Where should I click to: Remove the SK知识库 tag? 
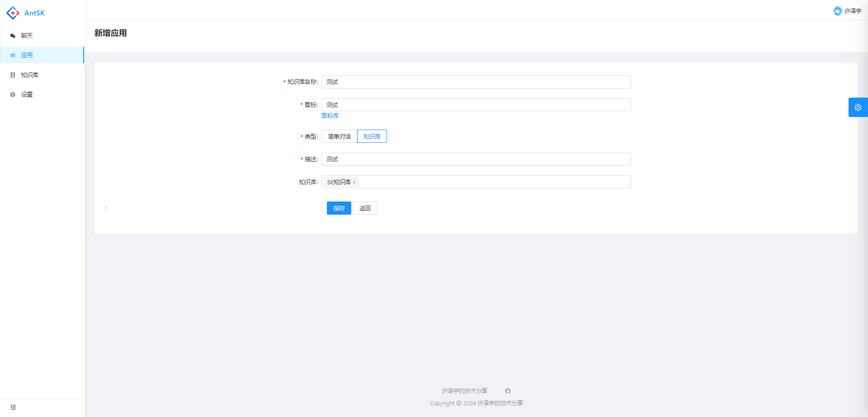point(354,183)
